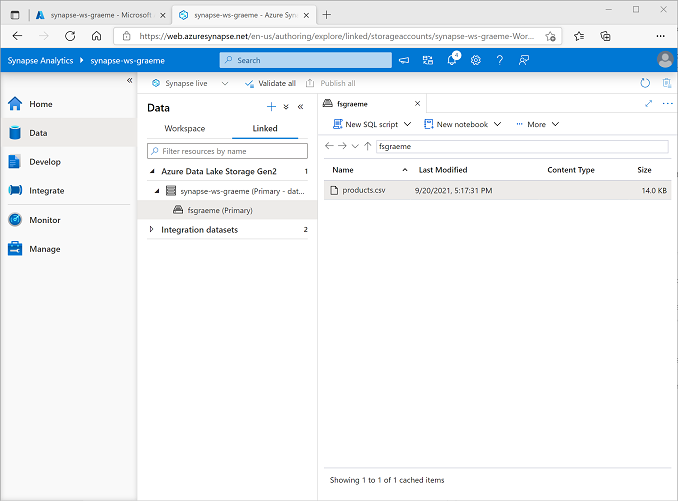Open the directory switcher icon
678x501 pixels.
[428, 60]
